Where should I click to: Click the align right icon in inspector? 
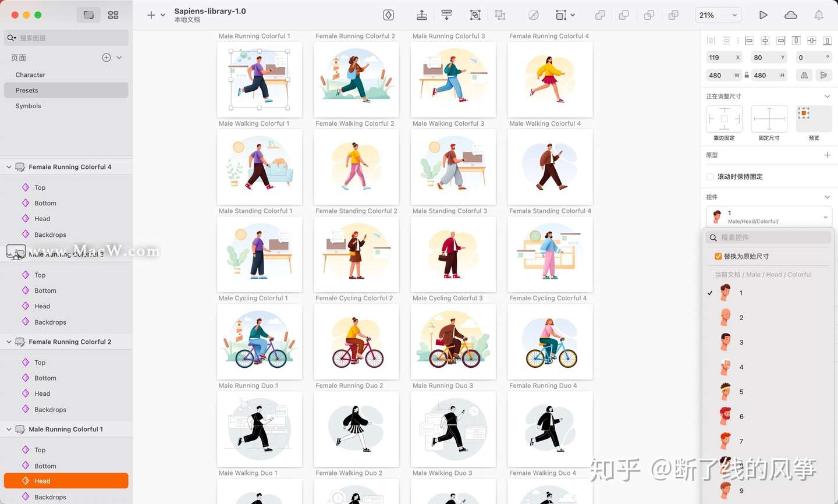pyautogui.click(x=780, y=41)
